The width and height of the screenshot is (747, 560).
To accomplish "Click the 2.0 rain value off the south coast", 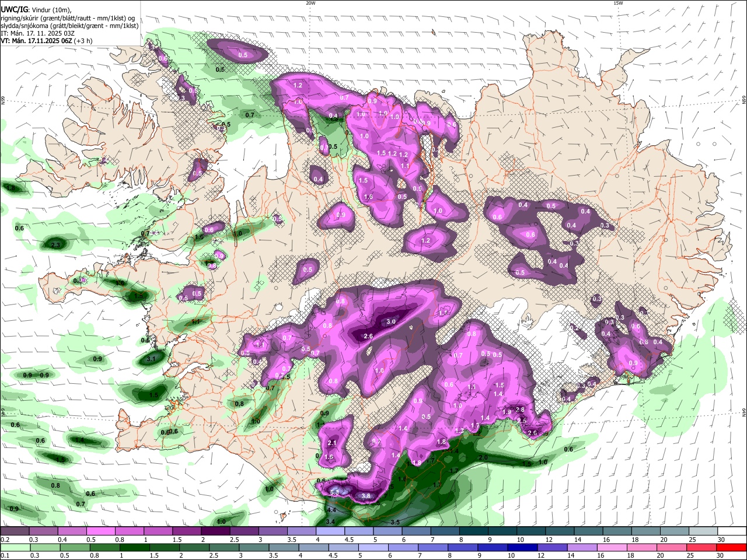I will [483, 458].
